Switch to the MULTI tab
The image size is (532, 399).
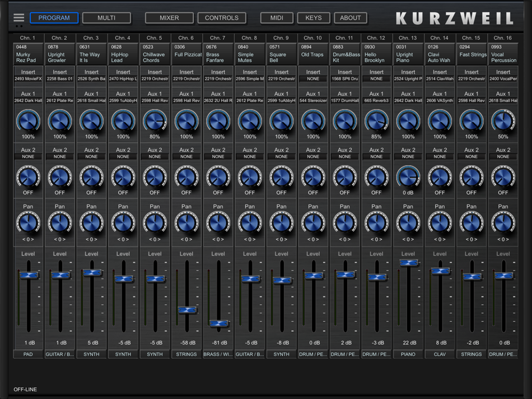(106, 17)
